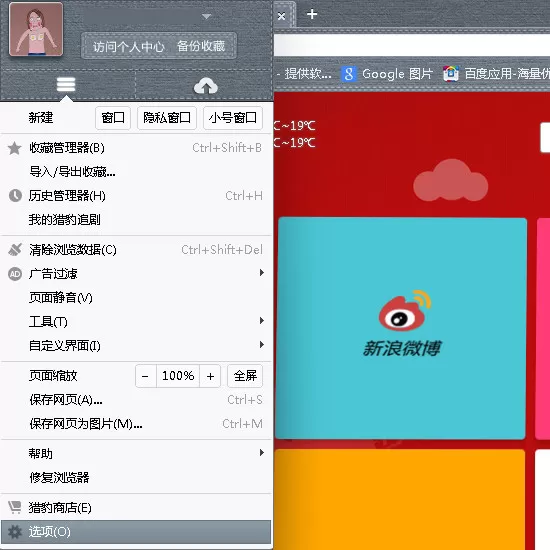Open the account dropdown arrow beside avatar

pyautogui.click(x=207, y=16)
